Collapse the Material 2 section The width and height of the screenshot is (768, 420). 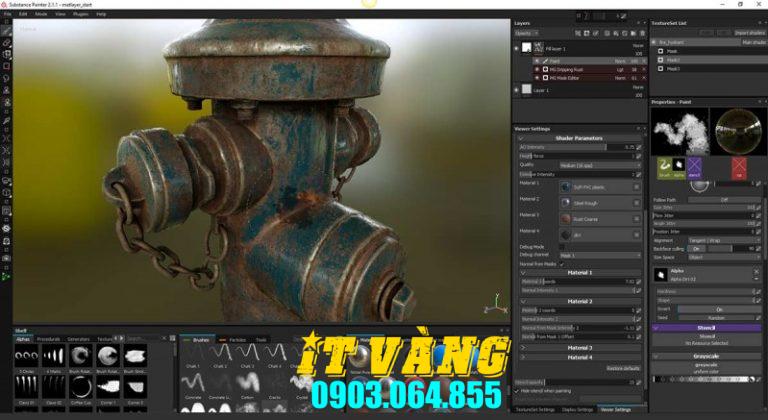(x=523, y=301)
